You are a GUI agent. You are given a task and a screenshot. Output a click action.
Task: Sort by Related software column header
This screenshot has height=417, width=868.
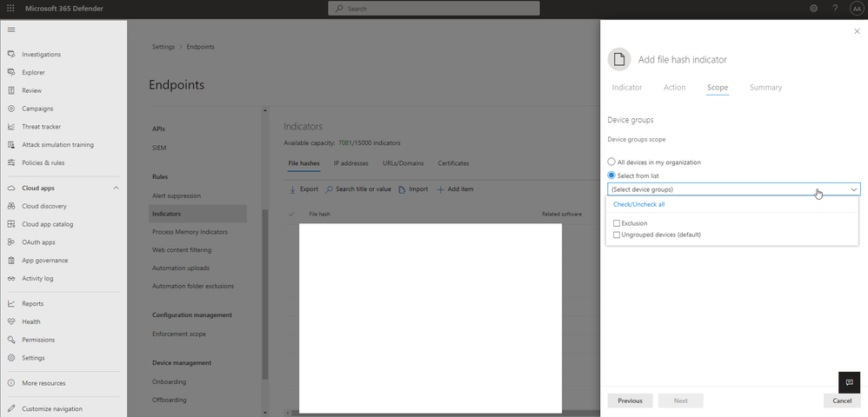pos(562,214)
